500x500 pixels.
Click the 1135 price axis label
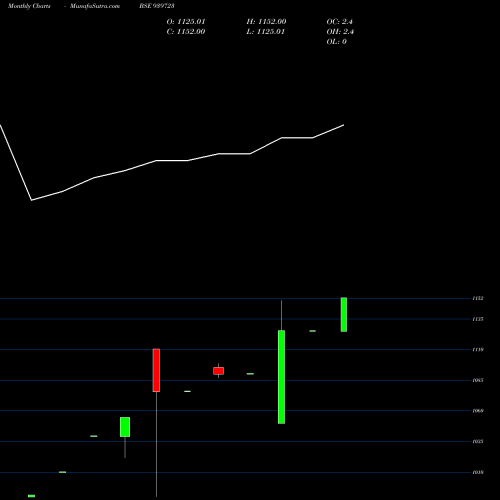(478, 319)
